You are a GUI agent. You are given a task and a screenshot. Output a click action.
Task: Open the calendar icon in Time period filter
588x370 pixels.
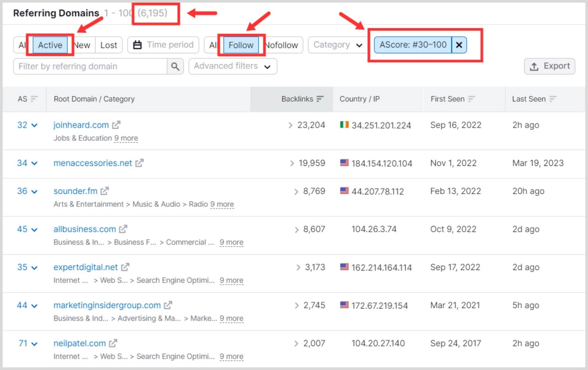pos(137,45)
